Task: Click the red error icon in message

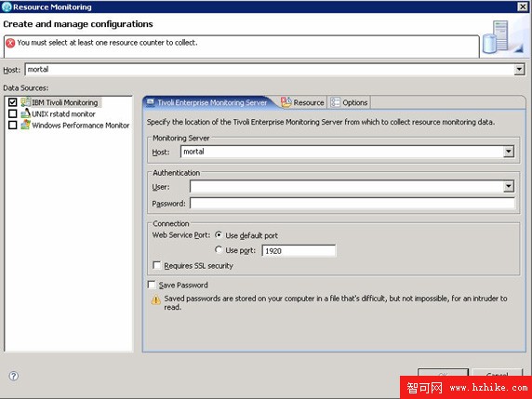Action: (10, 43)
